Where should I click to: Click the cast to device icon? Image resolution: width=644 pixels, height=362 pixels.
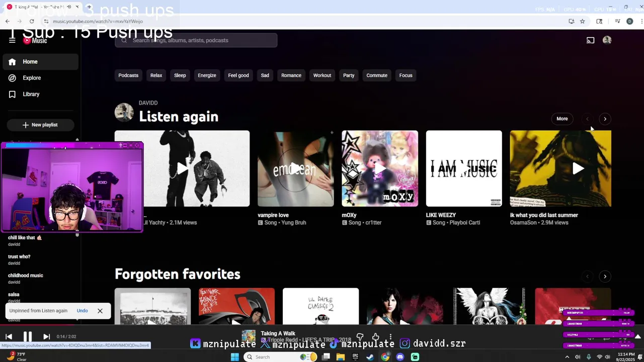click(590, 40)
